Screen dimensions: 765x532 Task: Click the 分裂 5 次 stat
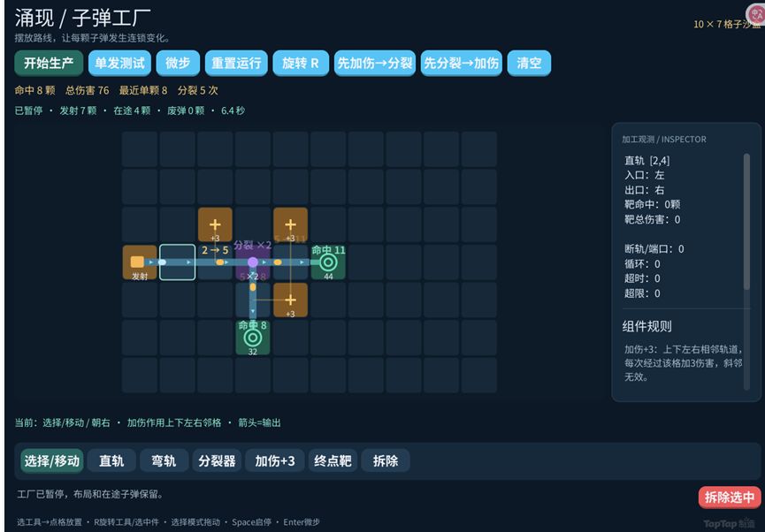197,90
